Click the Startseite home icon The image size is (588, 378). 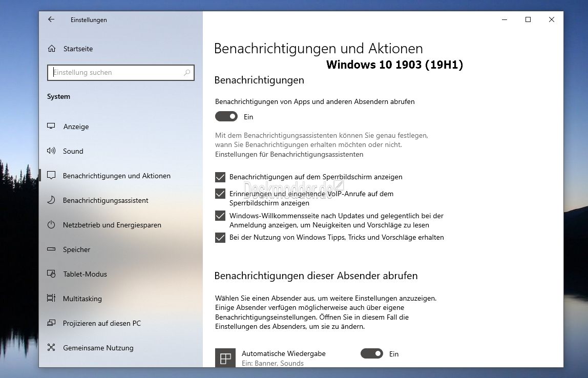click(52, 48)
